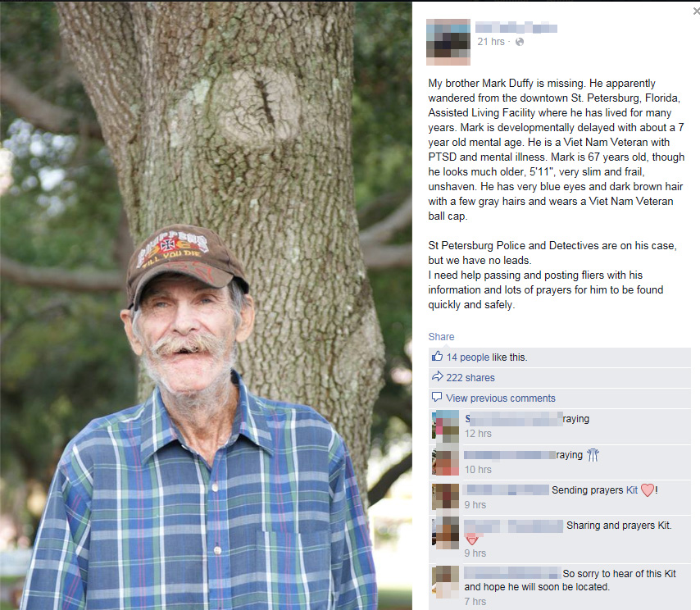Click the 7 hrs comment timestamp
700x610 pixels.
pos(475,602)
